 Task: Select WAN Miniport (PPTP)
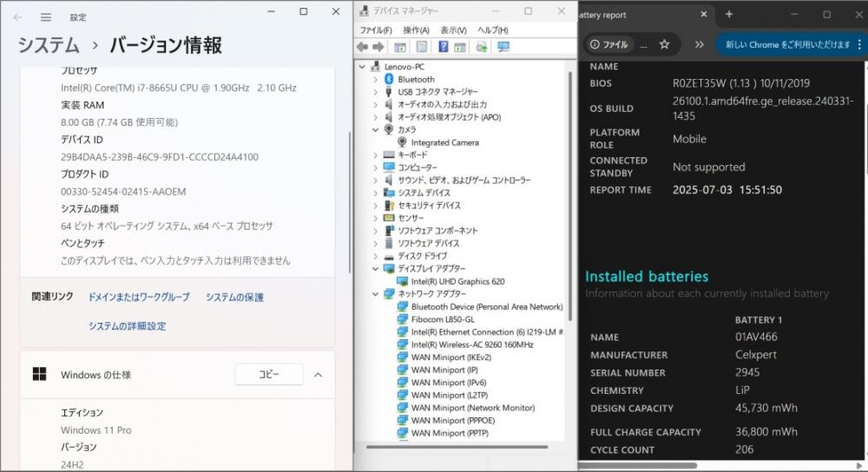450,433
